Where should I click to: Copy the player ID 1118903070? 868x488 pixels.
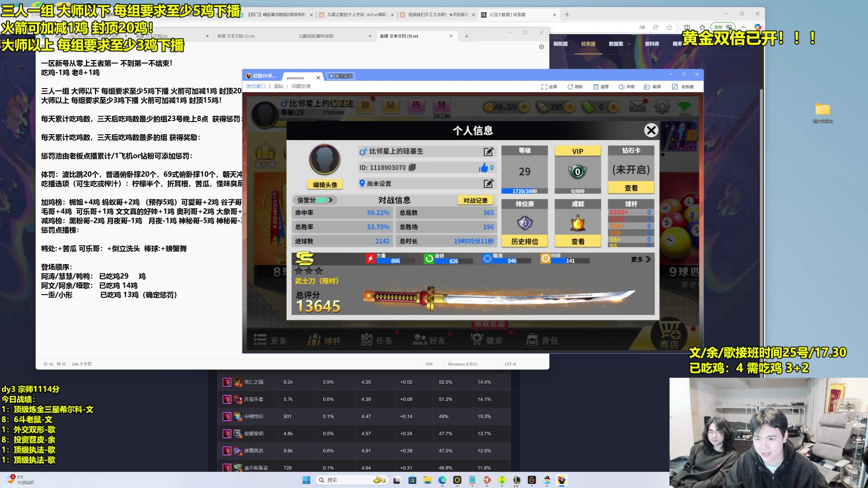(412, 167)
